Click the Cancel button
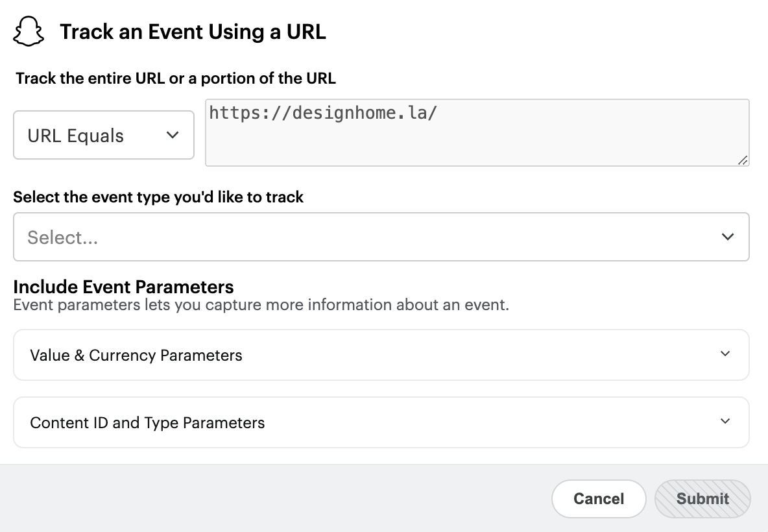Image resolution: width=768 pixels, height=532 pixels. click(598, 499)
